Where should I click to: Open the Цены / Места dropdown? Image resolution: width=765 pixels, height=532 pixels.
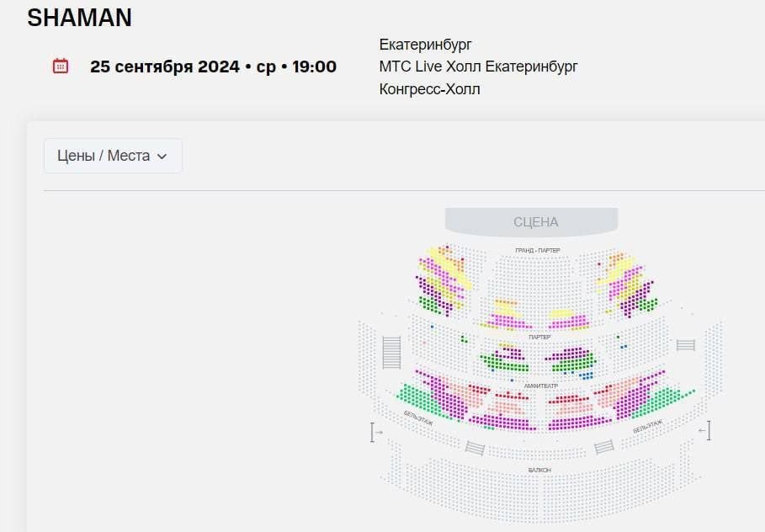coord(113,156)
